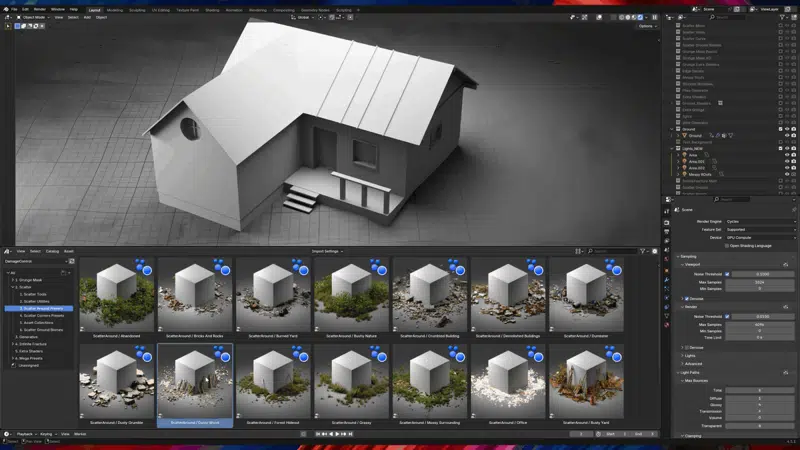800x450 pixels.
Task: Click the Viewport sampling presets icon
Action: click(x=786, y=264)
